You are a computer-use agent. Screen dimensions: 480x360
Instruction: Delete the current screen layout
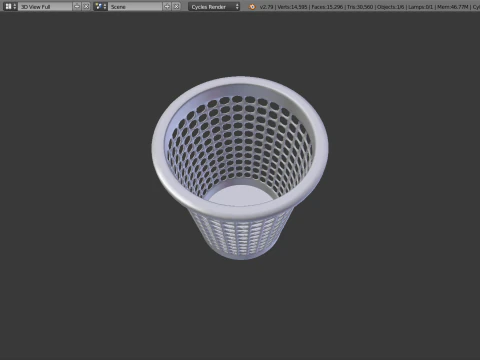(86, 6)
